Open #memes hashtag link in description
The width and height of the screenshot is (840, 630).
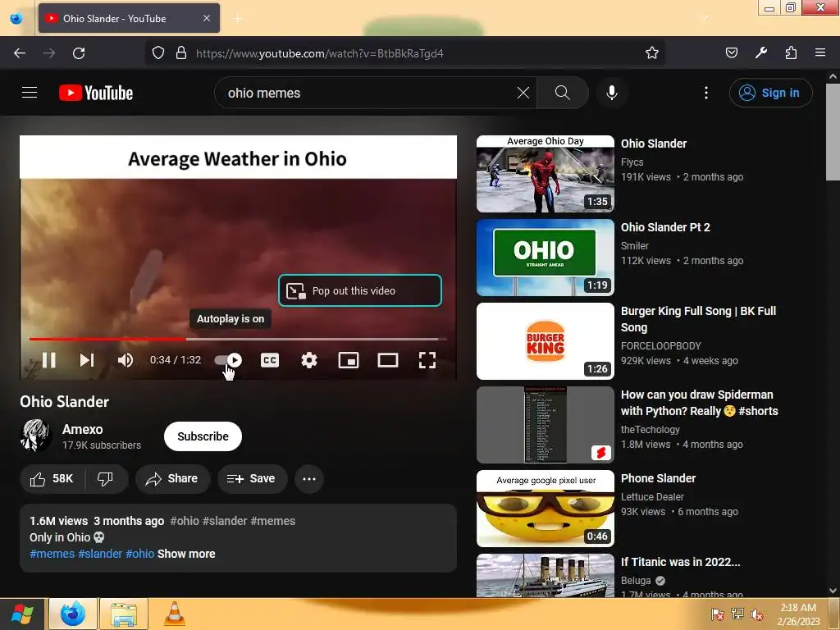[x=52, y=554]
